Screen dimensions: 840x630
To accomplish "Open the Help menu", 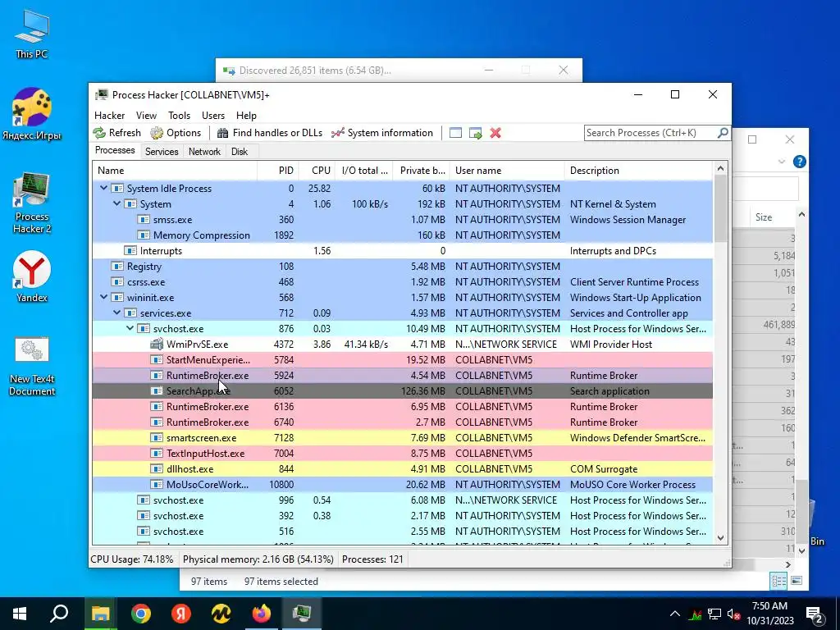I will tap(246, 115).
